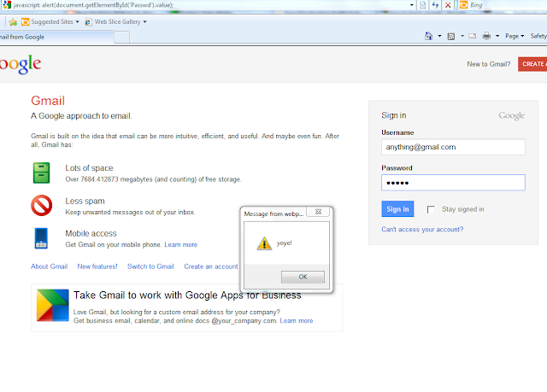Screen dimensions: 547x392
Task: Click the Username input field
Action: [453, 147]
